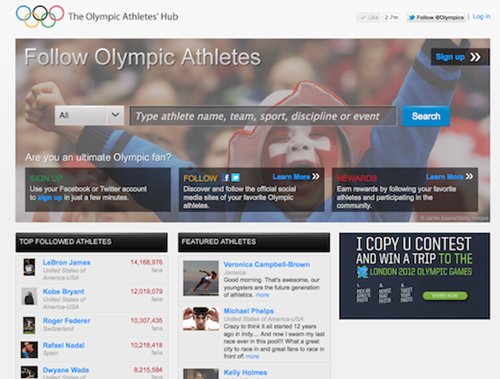The image size is (500, 379).
Task: Open the Roger Federer athlete link
Action: click(x=66, y=321)
